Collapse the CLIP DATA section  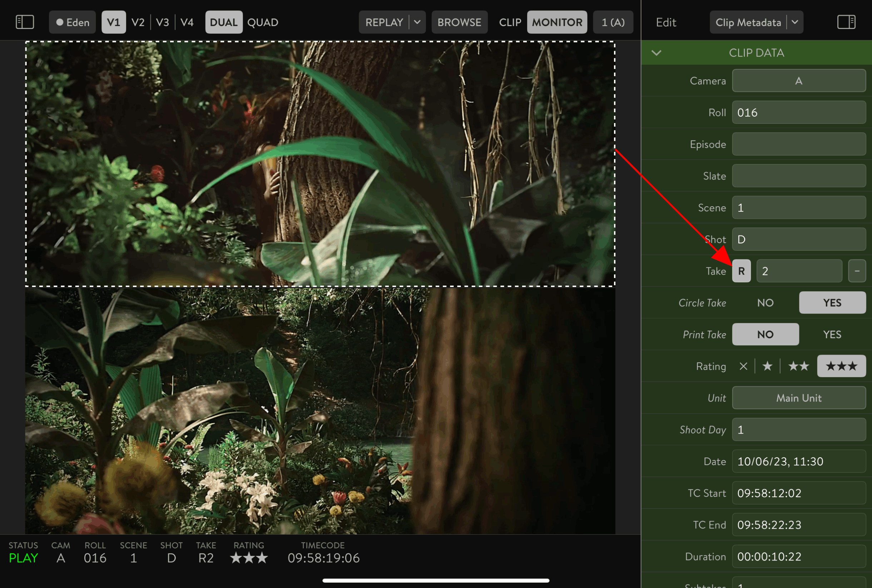656,53
